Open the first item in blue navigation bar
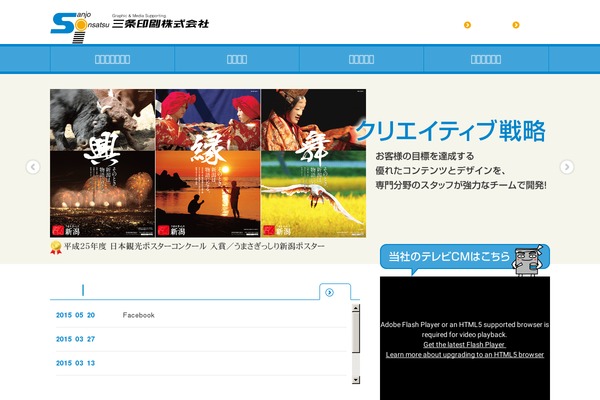The height and width of the screenshot is (400, 600). pos(112,59)
